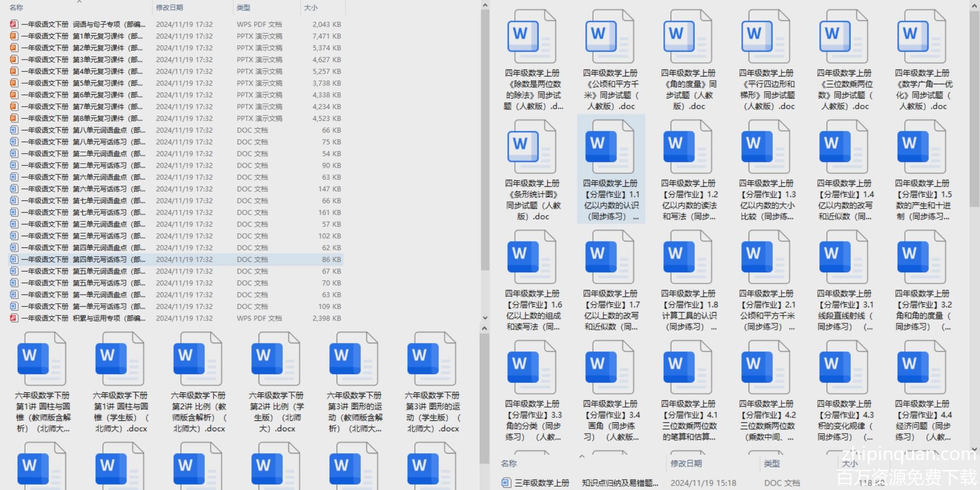Select the 《条形统计图》同步试题 Word file icon
This screenshot has width=980, height=490.
point(532,147)
